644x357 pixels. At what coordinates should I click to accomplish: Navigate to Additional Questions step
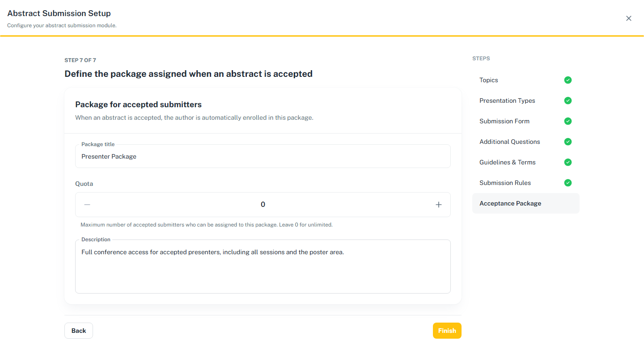pyautogui.click(x=526, y=142)
